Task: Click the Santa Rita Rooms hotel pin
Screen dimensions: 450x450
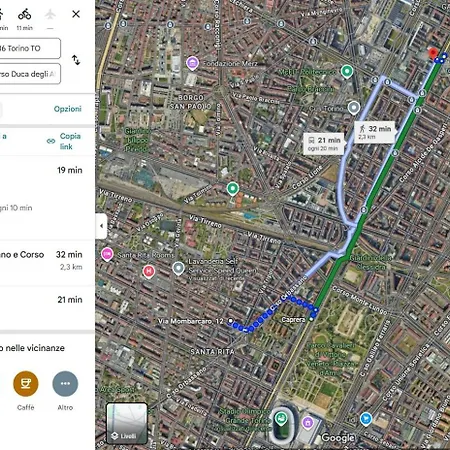Action: point(107,254)
